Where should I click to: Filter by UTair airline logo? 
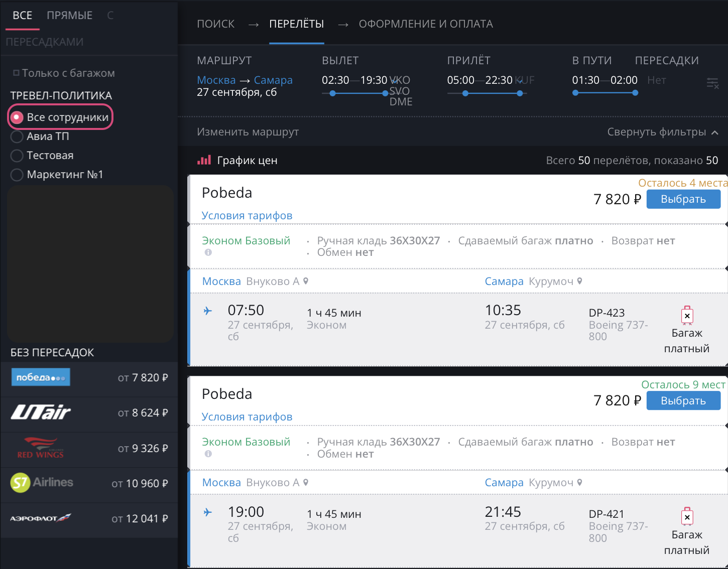41,412
